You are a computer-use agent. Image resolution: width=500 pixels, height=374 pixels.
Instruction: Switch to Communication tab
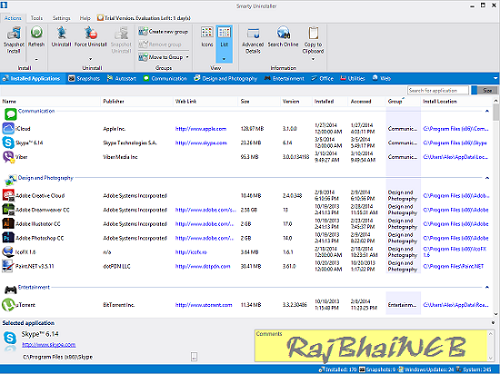click(165, 78)
